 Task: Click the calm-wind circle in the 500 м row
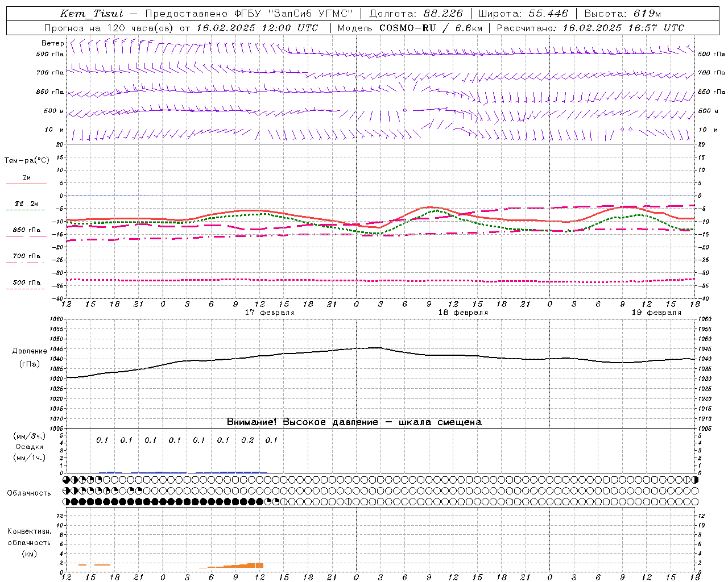coord(405,110)
